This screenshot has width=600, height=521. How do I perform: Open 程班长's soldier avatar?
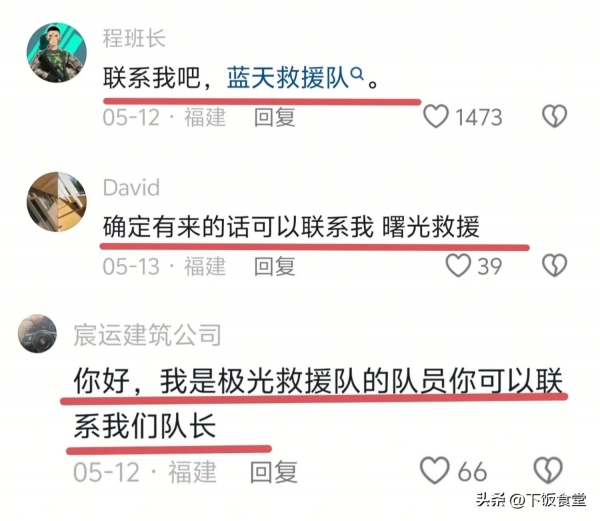(57, 52)
